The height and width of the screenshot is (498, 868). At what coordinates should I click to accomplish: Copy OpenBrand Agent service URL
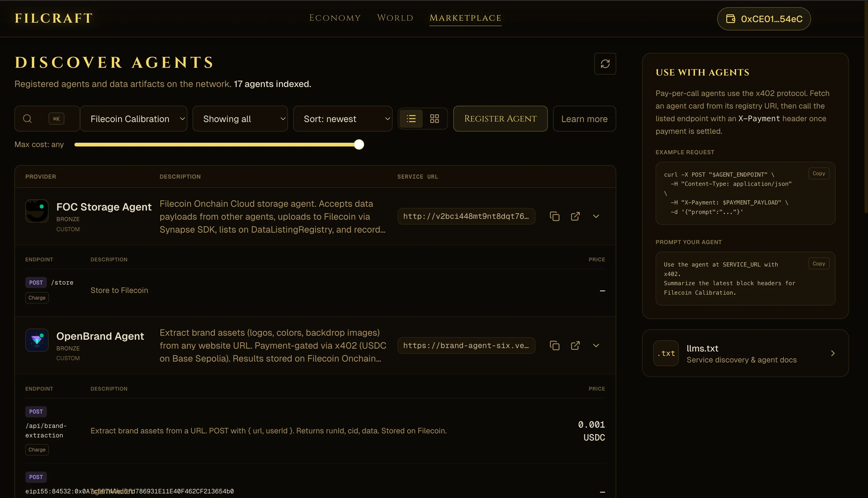(554, 345)
